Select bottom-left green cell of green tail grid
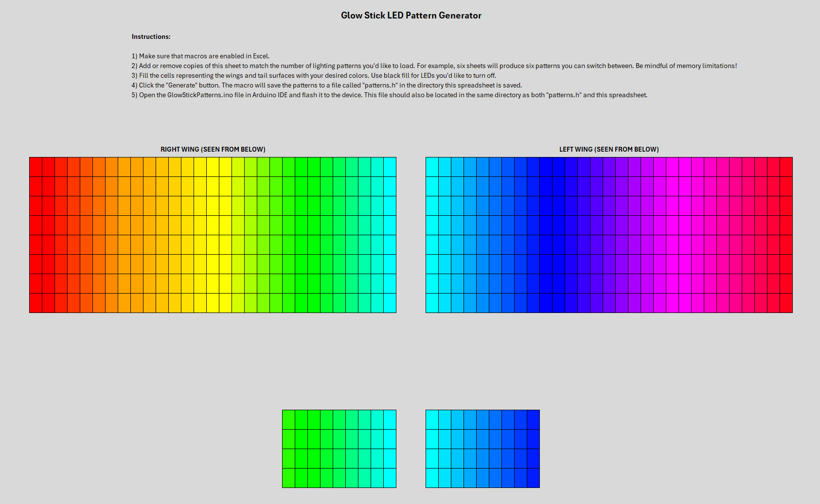Screen dimensions: 820x504 coord(289,478)
